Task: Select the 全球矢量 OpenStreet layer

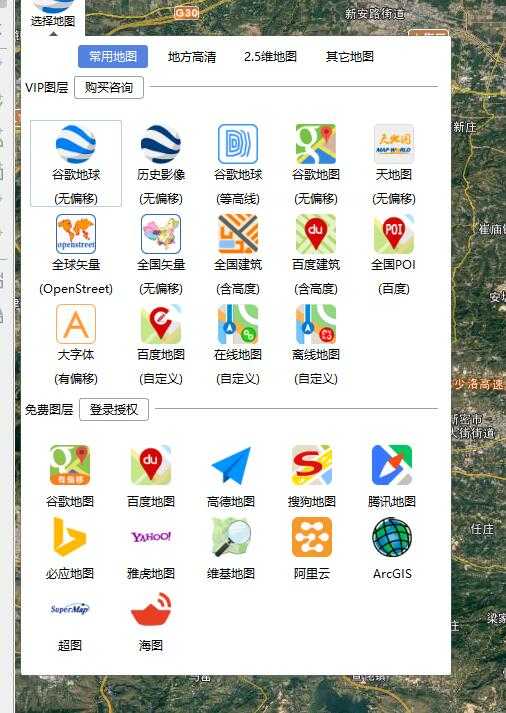Action: tap(76, 254)
